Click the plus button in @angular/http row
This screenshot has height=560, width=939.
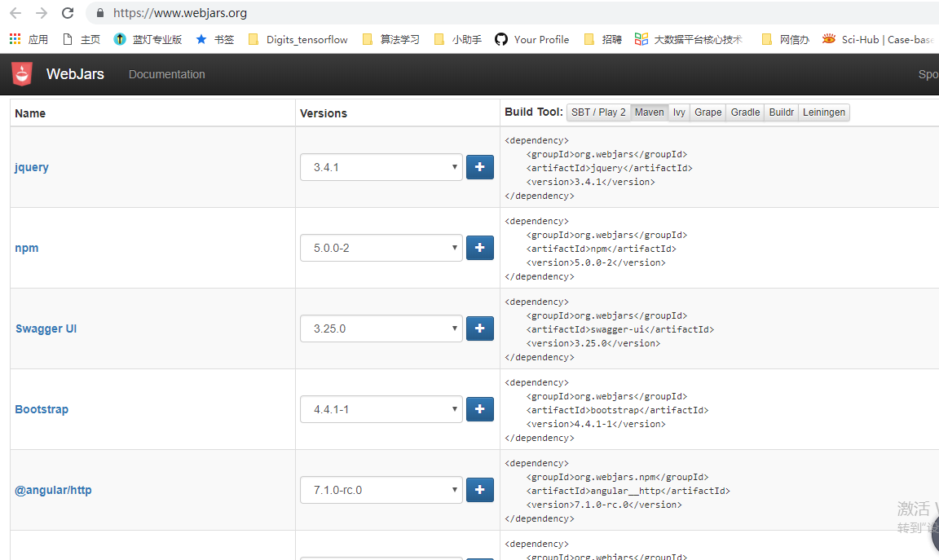pos(479,490)
